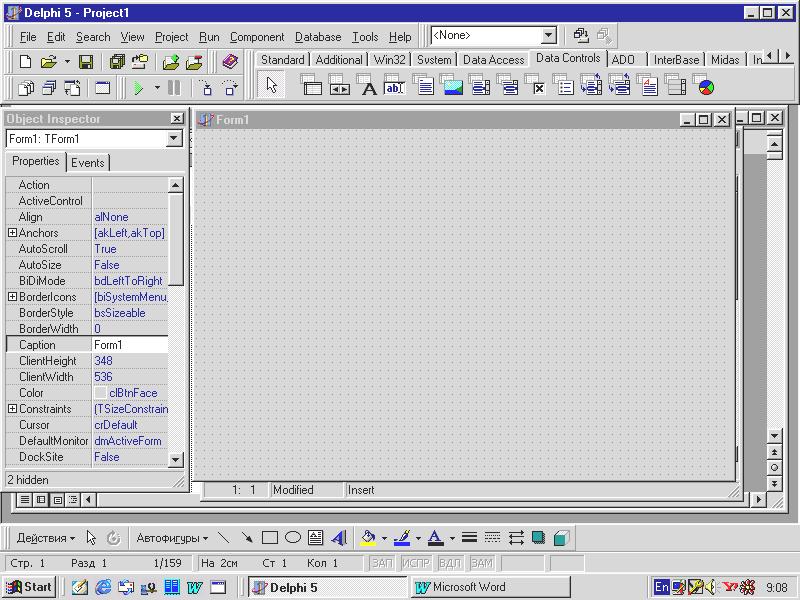The image size is (800, 600).
Task: Click the line color brush icon
Action: point(403,538)
